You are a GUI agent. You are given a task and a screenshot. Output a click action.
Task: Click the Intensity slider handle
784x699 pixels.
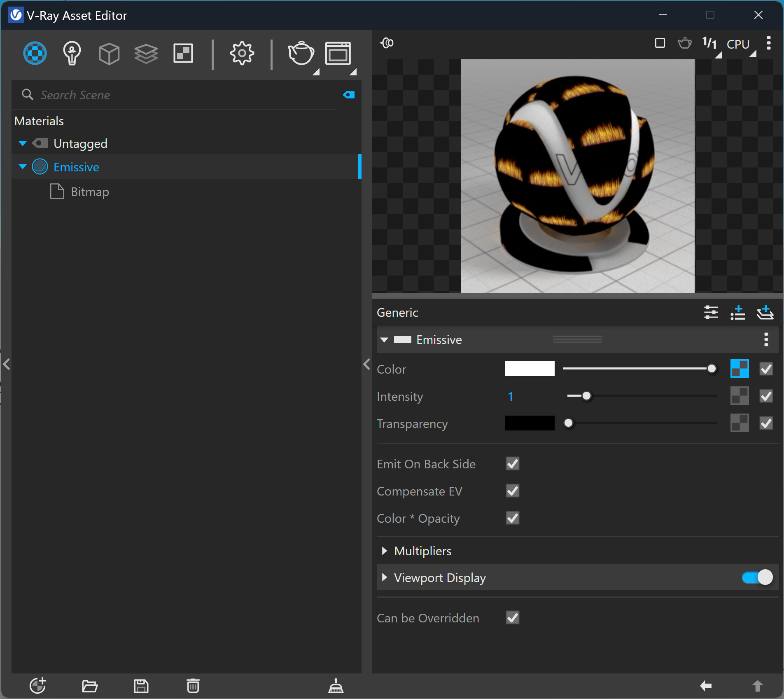[x=587, y=396]
